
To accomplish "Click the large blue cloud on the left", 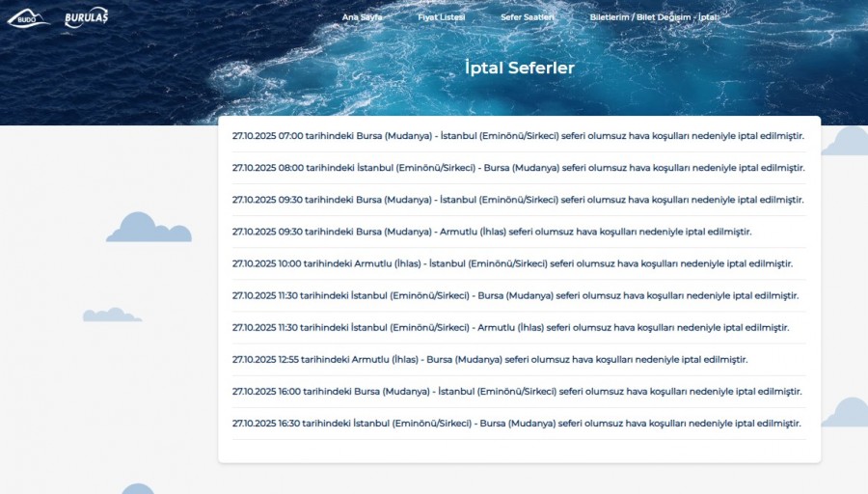I will (148, 229).
